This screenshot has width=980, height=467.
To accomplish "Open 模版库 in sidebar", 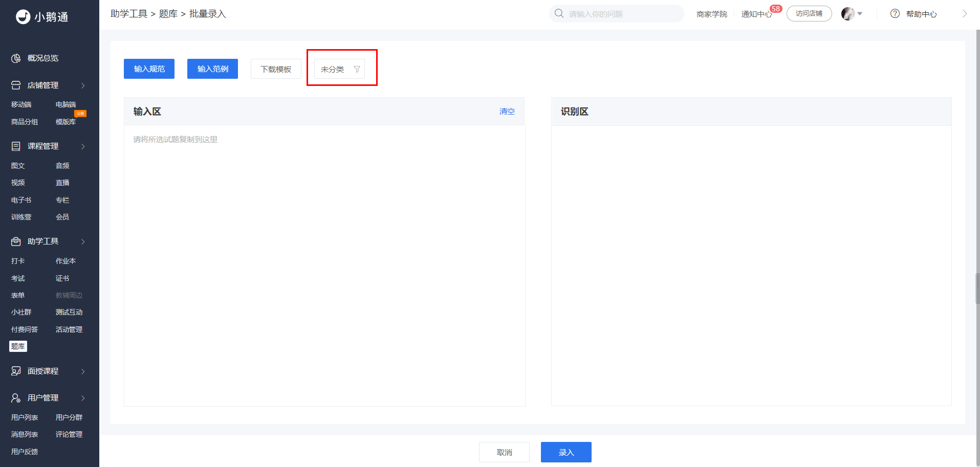I will (66, 122).
